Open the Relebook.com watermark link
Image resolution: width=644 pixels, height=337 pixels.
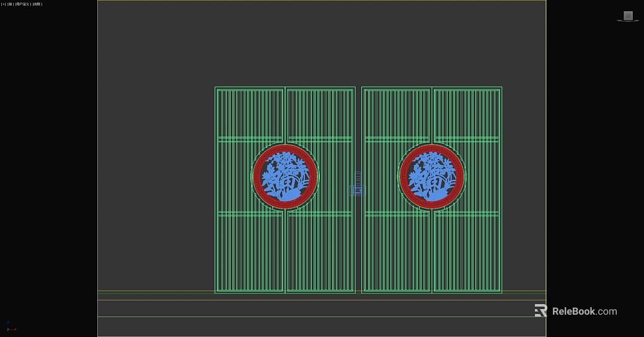(584, 312)
